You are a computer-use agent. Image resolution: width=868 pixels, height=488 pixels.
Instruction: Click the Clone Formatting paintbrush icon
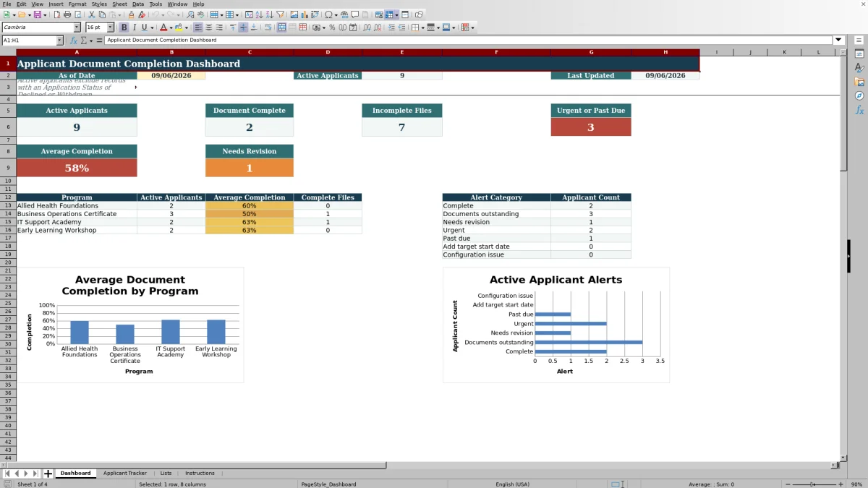(131, 14)
